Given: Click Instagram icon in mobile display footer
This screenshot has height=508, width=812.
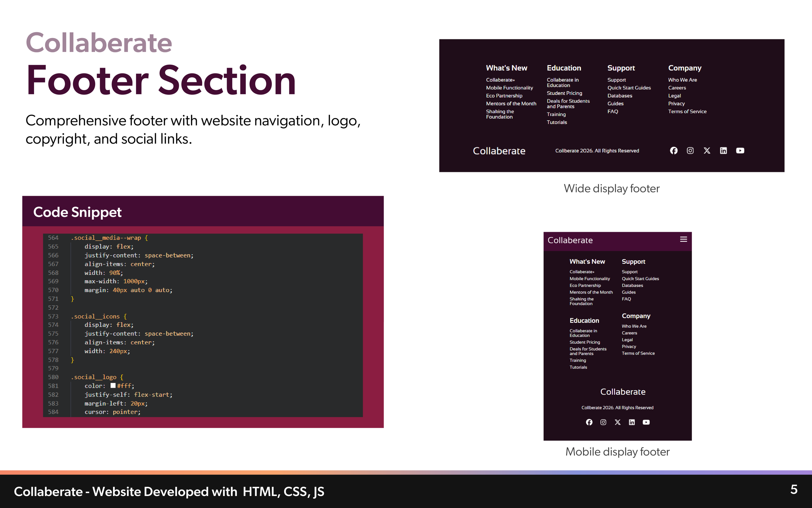Looking at the screenshot, I should 603,422.
